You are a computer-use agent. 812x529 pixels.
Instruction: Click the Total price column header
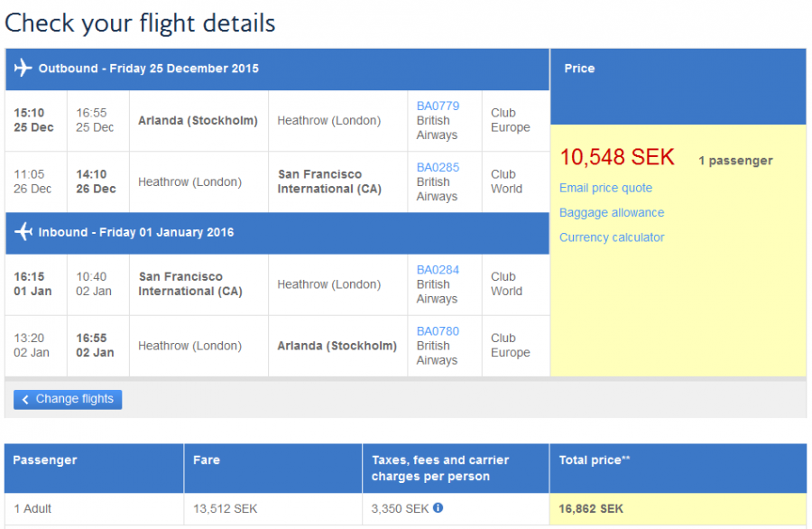(x=594, y=460)
